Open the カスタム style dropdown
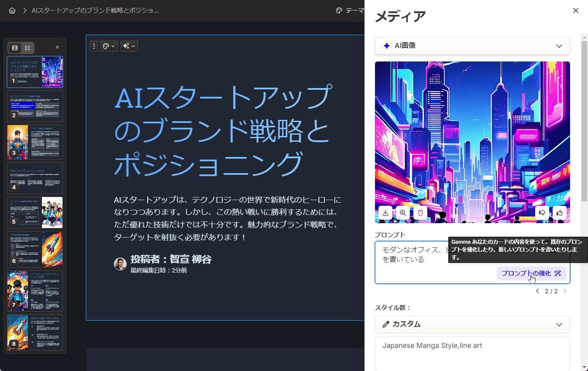Screen dimensions: 588x371 [472, 324]
